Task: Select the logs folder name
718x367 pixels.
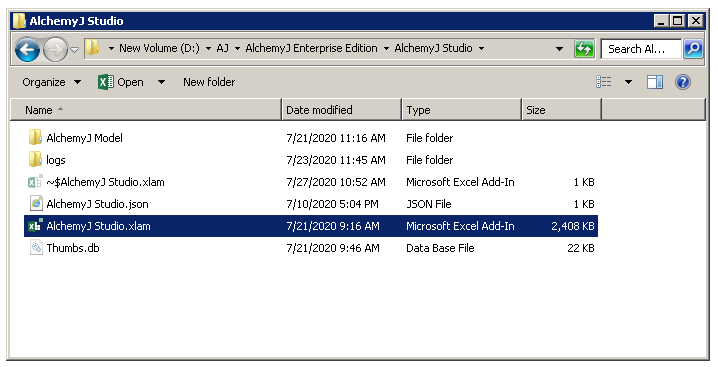Action: click(56, 160)
